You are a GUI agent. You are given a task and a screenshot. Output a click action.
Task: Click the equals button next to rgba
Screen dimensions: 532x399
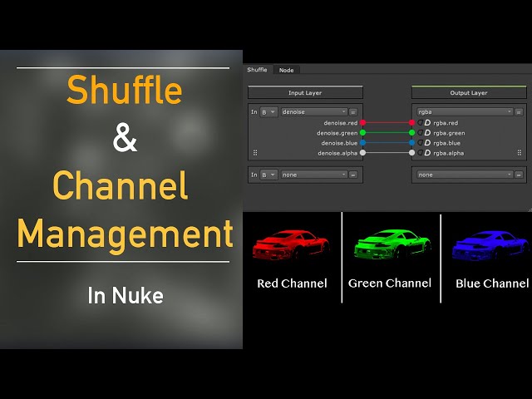519,112
